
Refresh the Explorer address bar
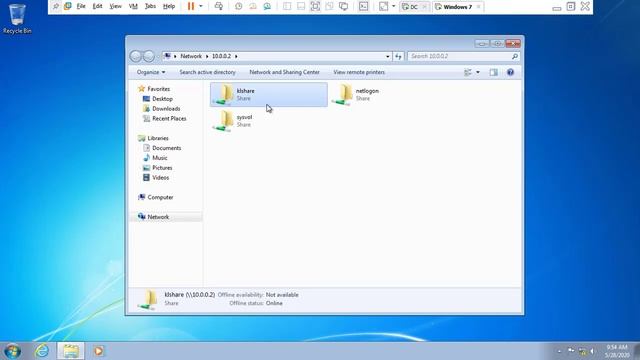pyautogui.click(x=398, y=56)
